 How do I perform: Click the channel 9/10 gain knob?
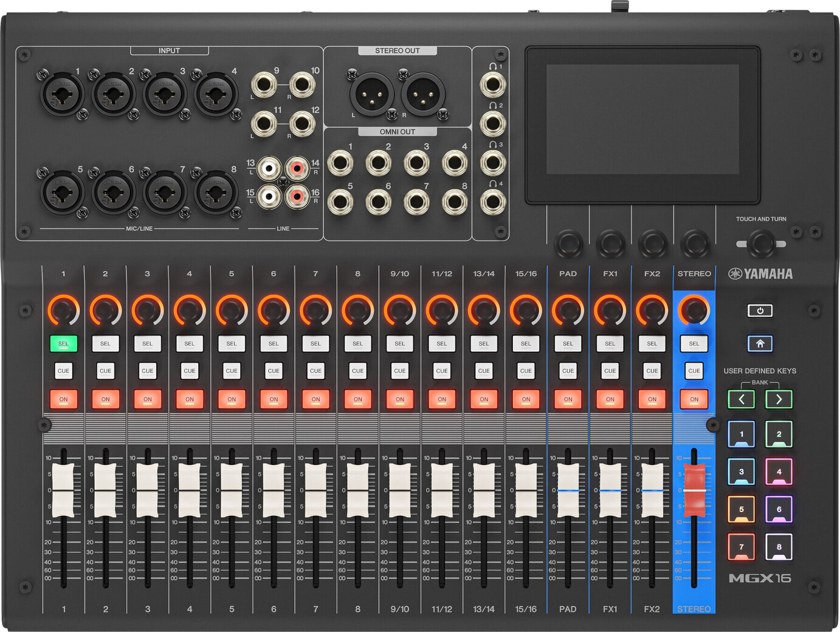coord(399,311)
